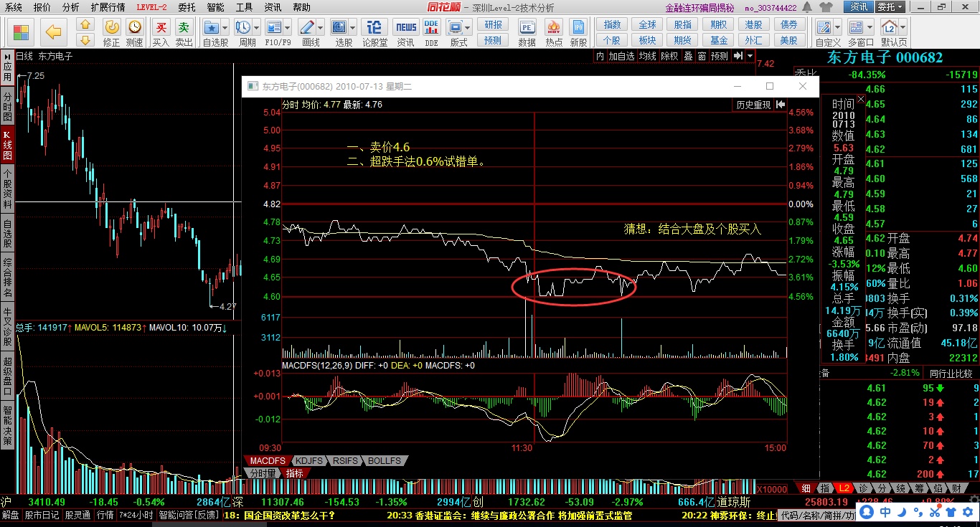
Task: Expand the 自选股 dropdown arrow
Action: click(x=224, y=27)
